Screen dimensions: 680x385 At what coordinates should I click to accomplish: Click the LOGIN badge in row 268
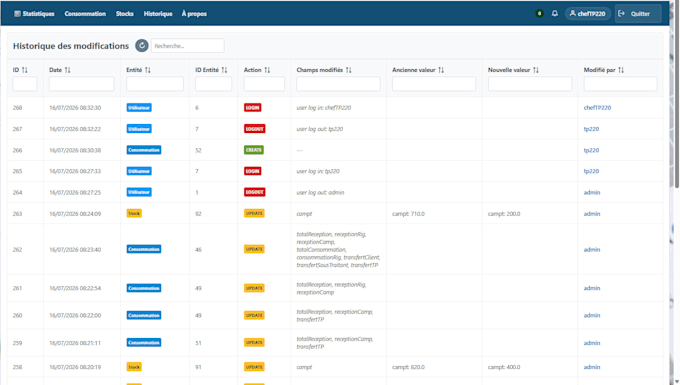(252, 108)
